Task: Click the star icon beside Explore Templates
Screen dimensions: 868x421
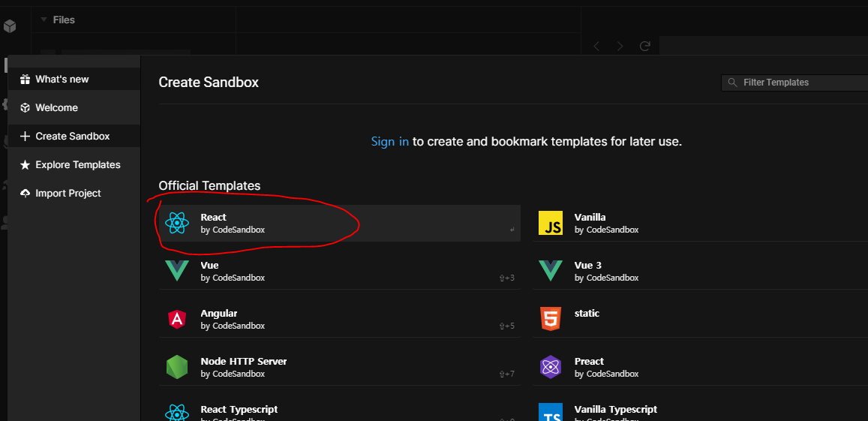Action: pos(25,164)
